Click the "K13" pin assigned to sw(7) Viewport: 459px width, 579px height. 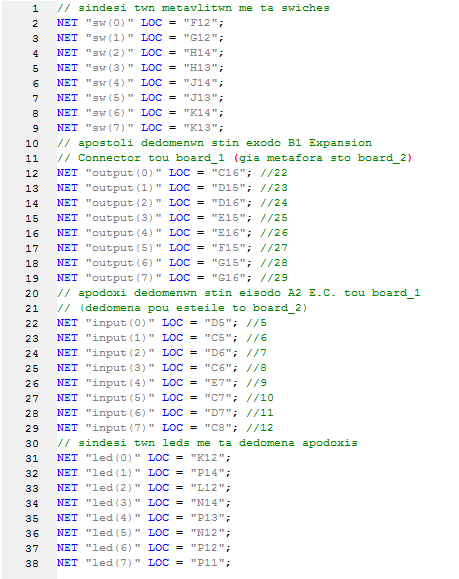(200, 128)
